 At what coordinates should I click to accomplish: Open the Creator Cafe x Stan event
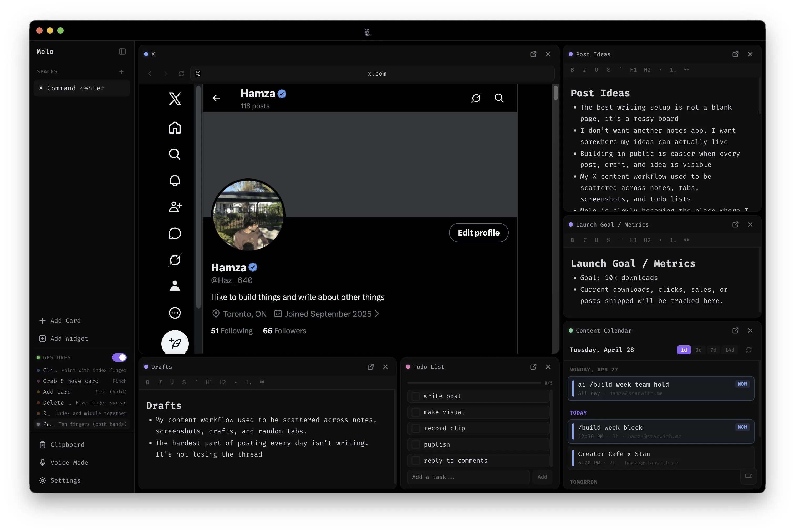pos(661,458)
